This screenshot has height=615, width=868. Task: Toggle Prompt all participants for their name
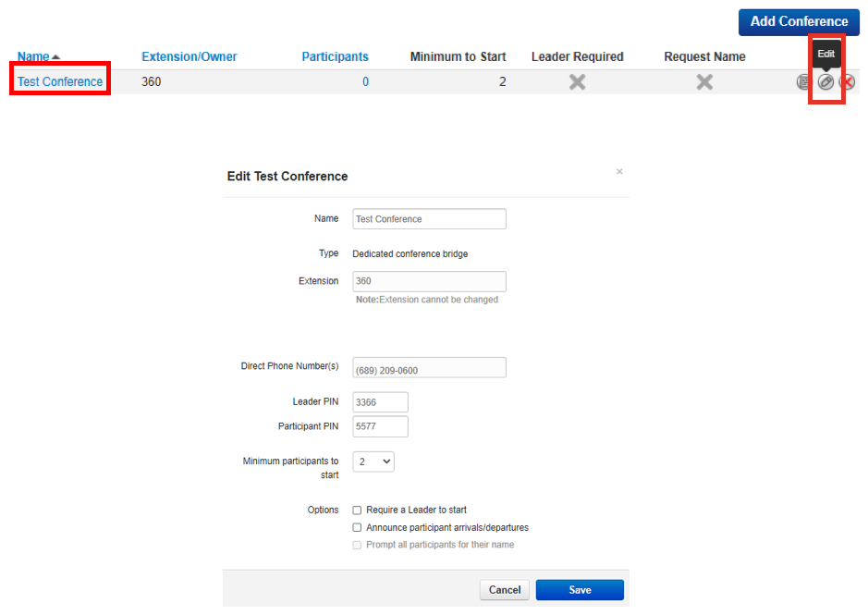tap(358, 545)
